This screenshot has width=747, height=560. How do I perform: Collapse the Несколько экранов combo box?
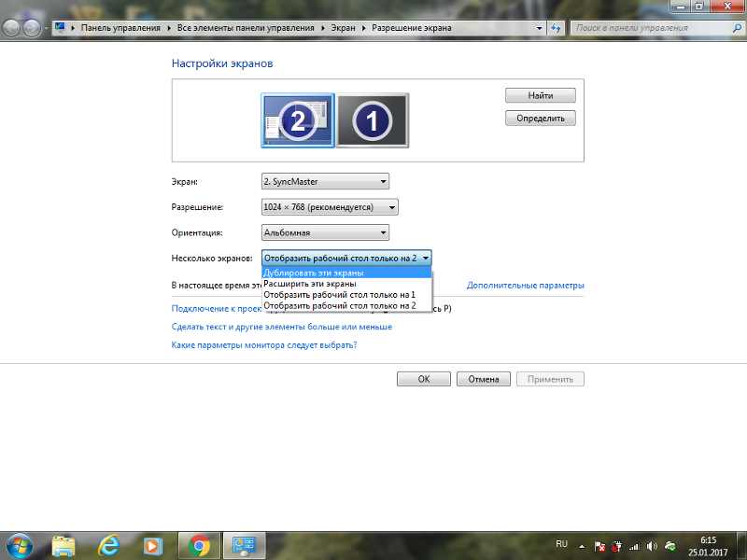[x=346, y=259]
